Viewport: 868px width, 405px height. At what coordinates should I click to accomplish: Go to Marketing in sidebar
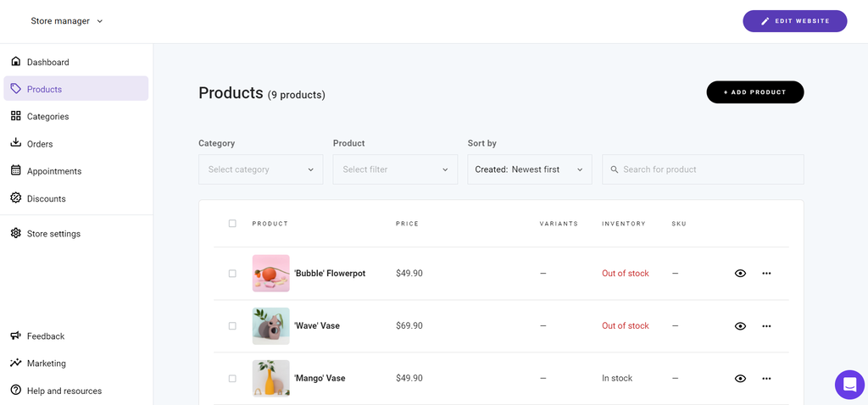pyautogui.click(x=46, y=363)
